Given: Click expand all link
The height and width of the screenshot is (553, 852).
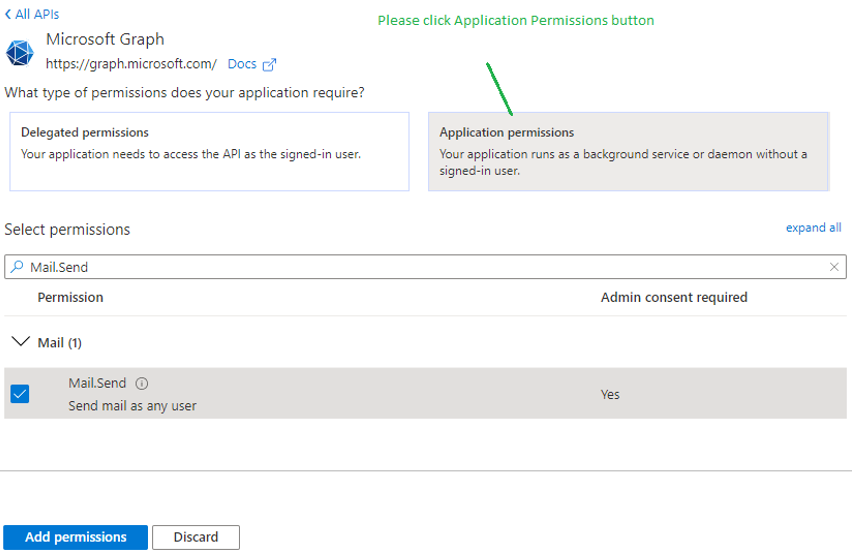Looking at the screenshot, I should pos(813,228).
